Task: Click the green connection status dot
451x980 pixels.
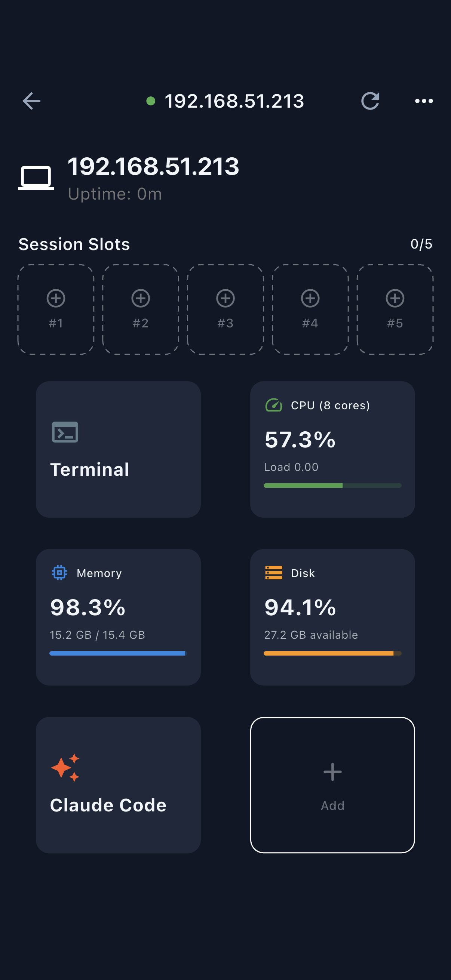Action: 151,101
